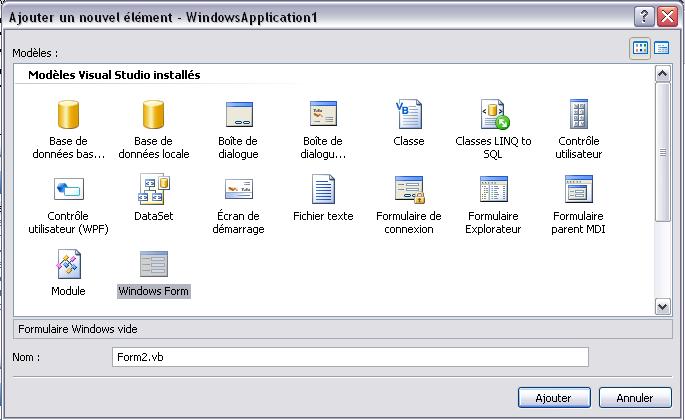Switch to large icons view
The image size is (685, 420).
click(640, 48)
